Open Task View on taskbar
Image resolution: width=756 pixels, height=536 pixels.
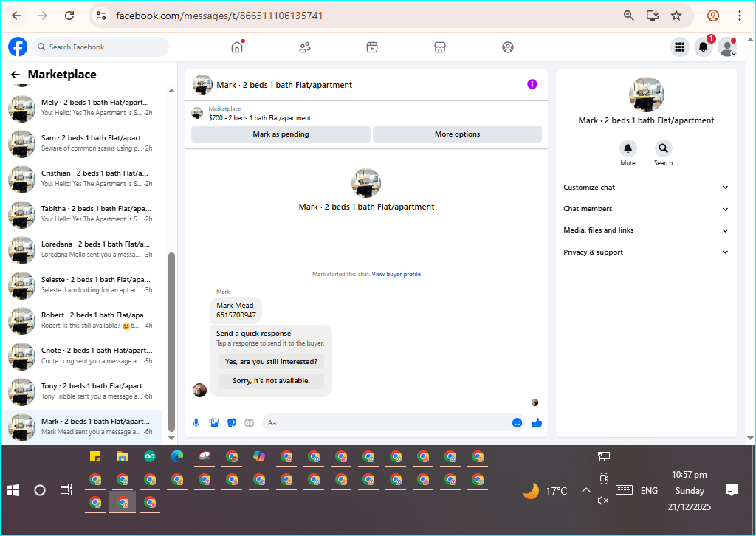[66, 490]
